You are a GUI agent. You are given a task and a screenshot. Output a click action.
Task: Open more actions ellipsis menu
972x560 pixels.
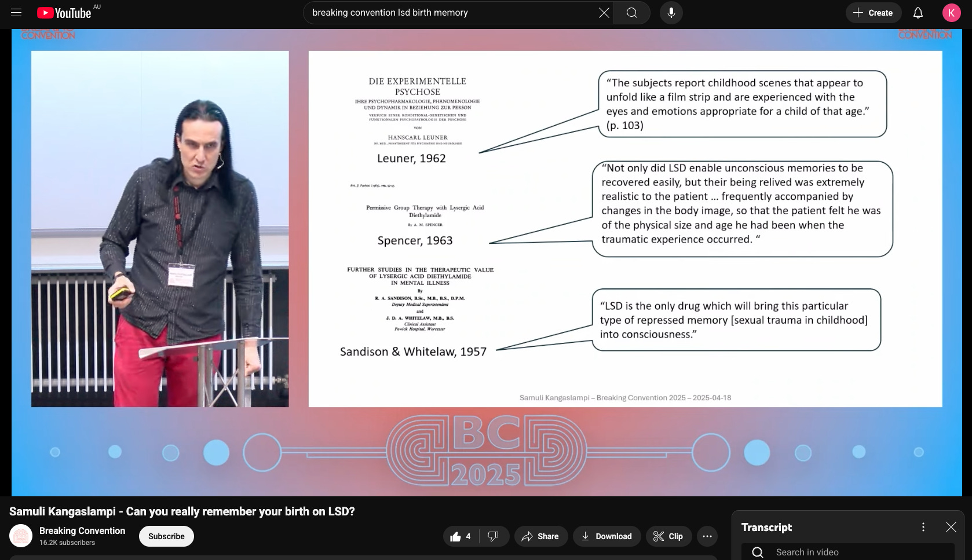click(x=707, y=536)
